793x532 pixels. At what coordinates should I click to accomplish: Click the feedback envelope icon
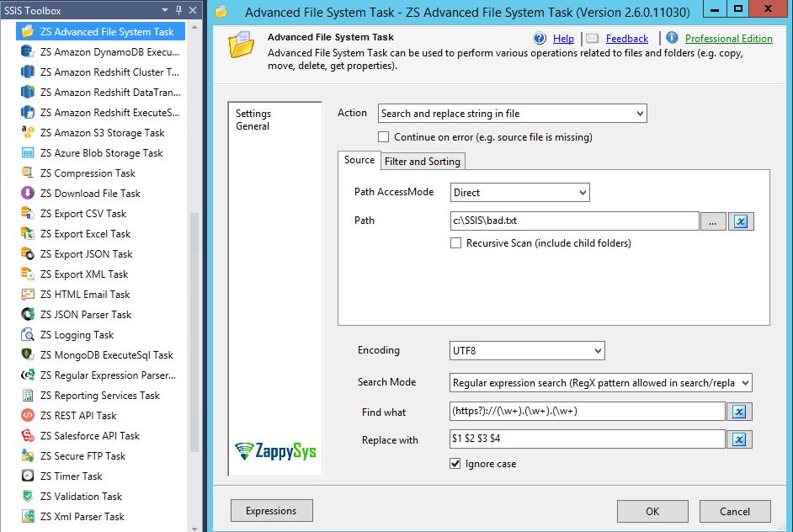pos(592,39)
